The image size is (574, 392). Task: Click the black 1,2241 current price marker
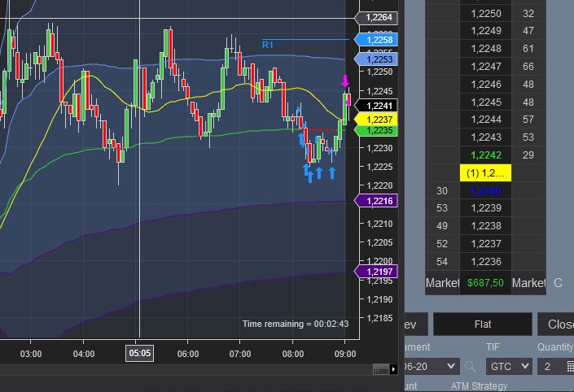tap(376, 106)
